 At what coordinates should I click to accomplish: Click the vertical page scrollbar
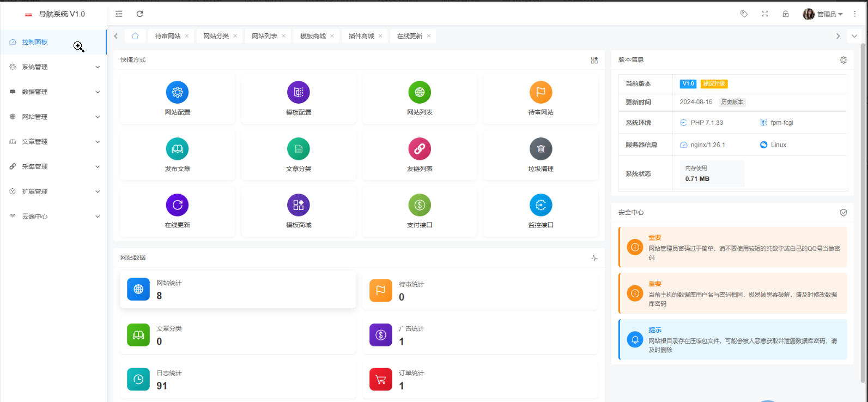864,213
